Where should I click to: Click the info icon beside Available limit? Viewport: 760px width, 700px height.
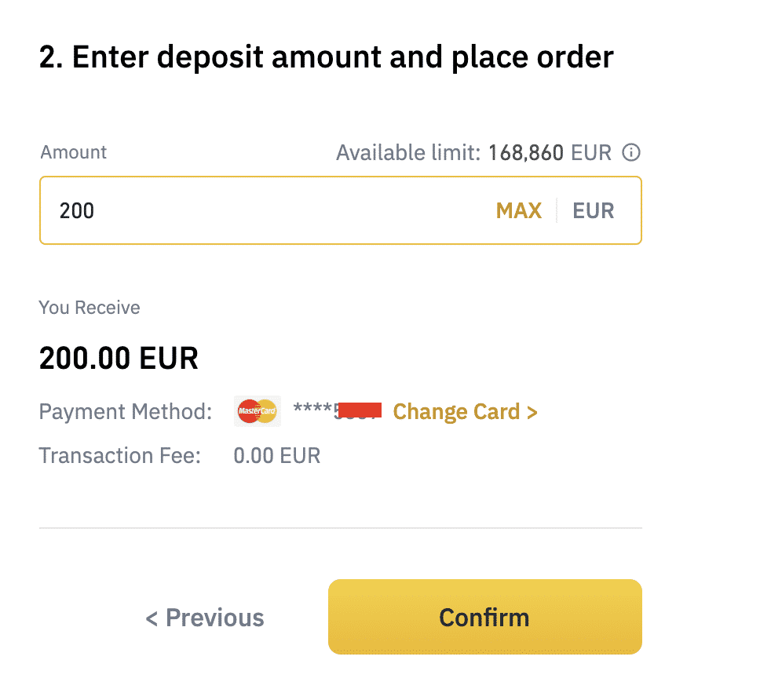pos(631,152)
